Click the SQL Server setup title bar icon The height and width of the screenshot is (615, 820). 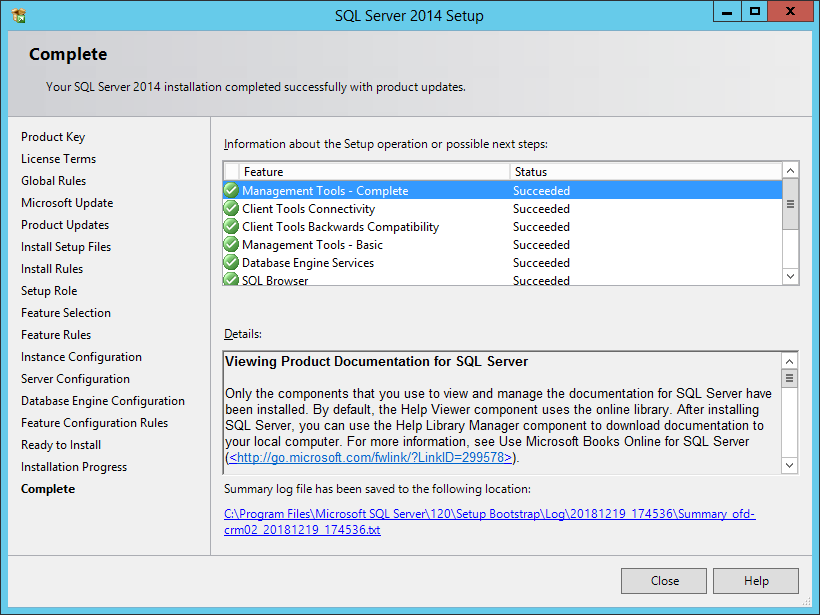19,15
